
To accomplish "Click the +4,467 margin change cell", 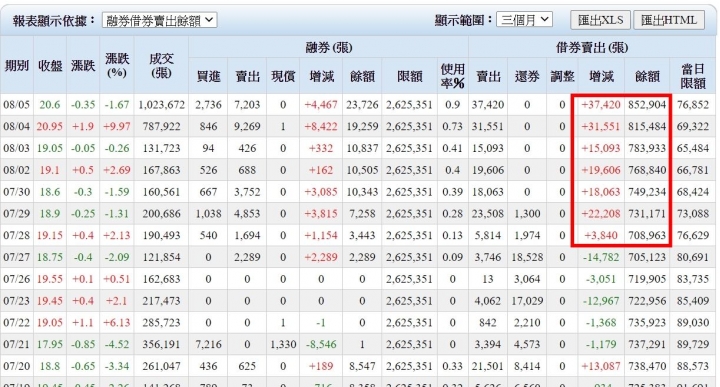I will 321,105.
